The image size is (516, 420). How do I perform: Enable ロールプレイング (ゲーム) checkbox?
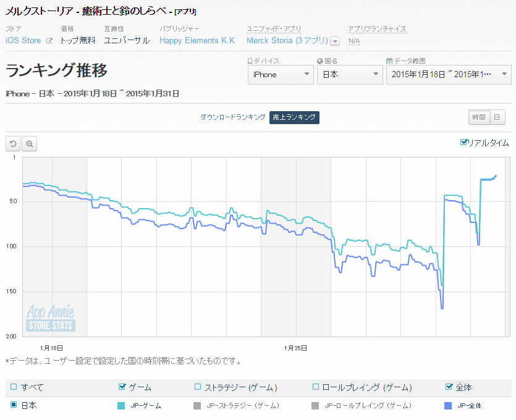[315, 387]
